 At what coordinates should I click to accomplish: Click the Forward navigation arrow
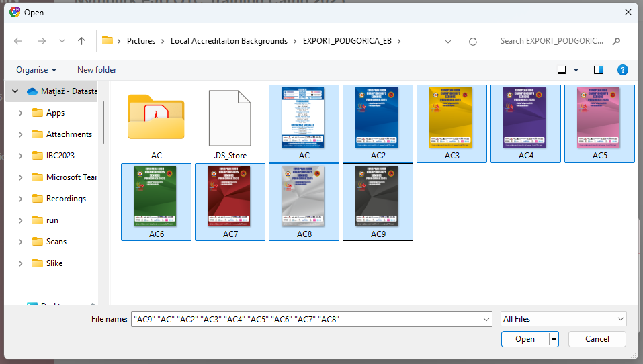(40, 41)
